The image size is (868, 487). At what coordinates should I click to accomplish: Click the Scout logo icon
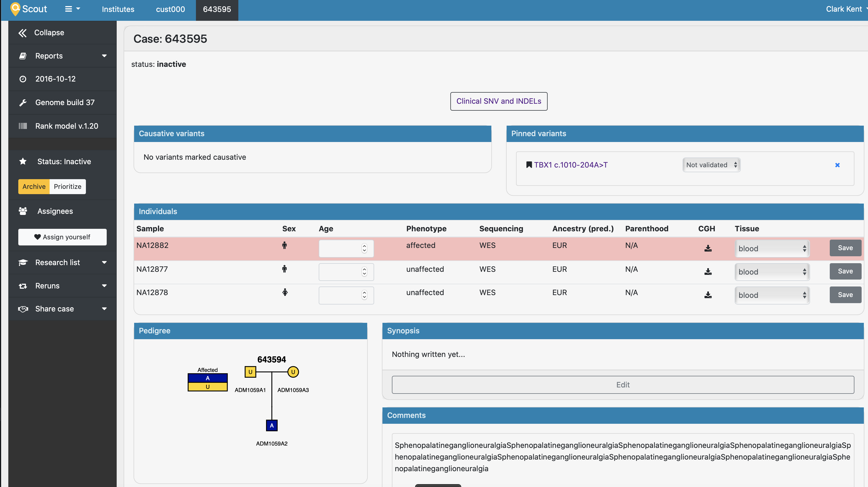15,9
